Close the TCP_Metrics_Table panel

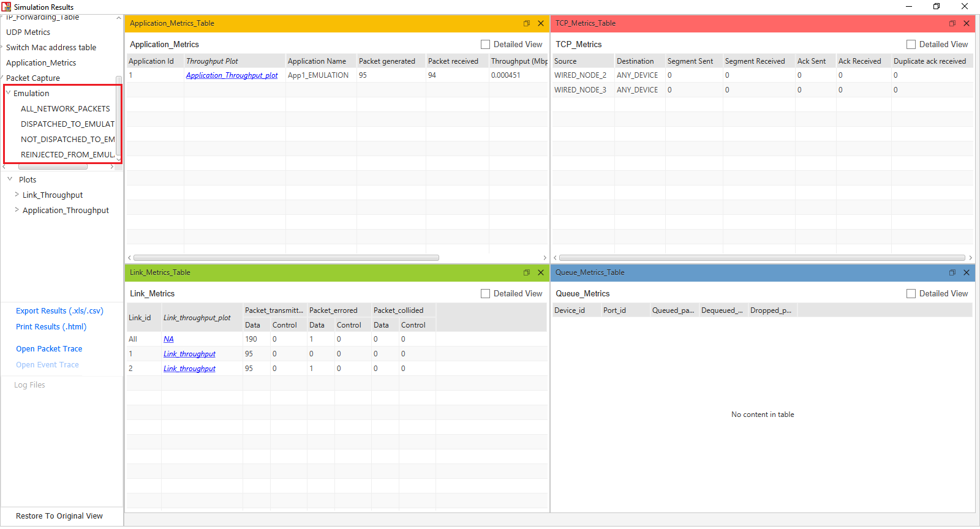967,23
